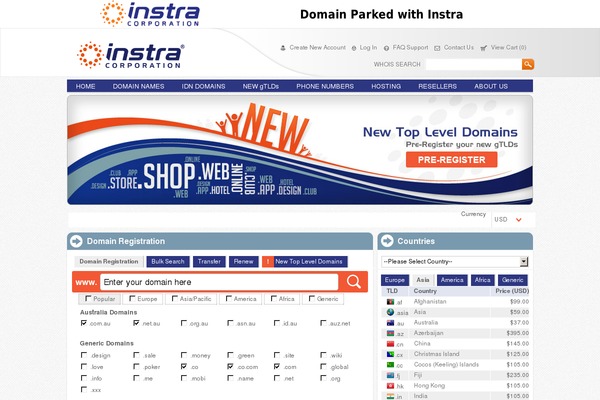
Task: Select the Africa countries tab
Action: [x=483, y=280]
